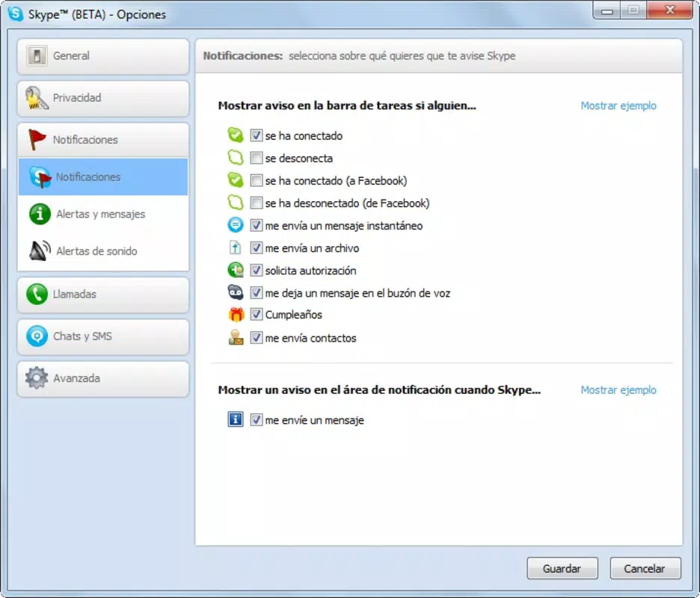Select Alertas y mensajes sub-item
The image size is (700, 598).
103,214
